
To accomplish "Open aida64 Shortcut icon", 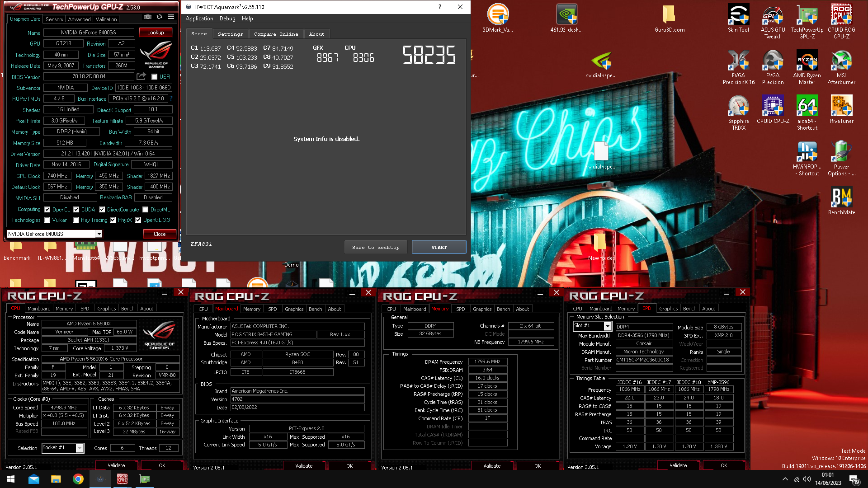I will tap(807, 113).
